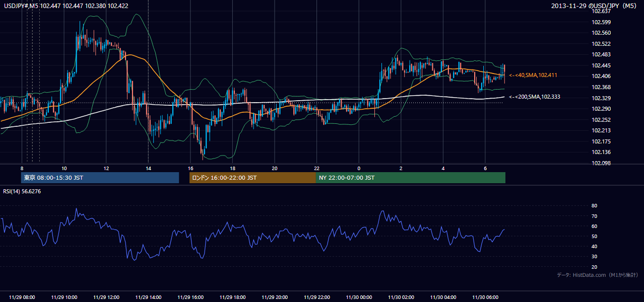Click the USDJPY#,M5 chart header text

pyautogui.click(x=66, y=6)
